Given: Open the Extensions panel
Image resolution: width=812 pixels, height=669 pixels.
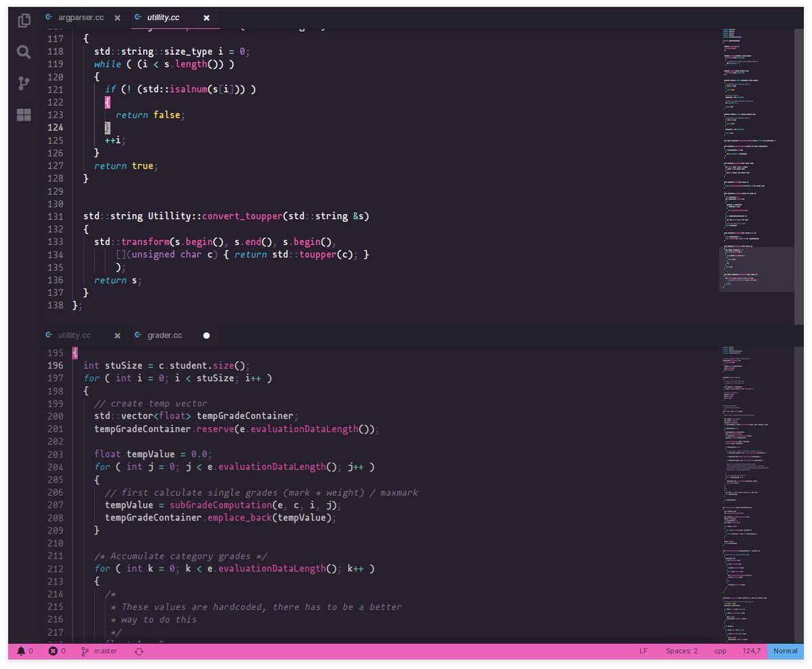Looking at the screenshot, I should pyautogui.click(x=24, y=115).
